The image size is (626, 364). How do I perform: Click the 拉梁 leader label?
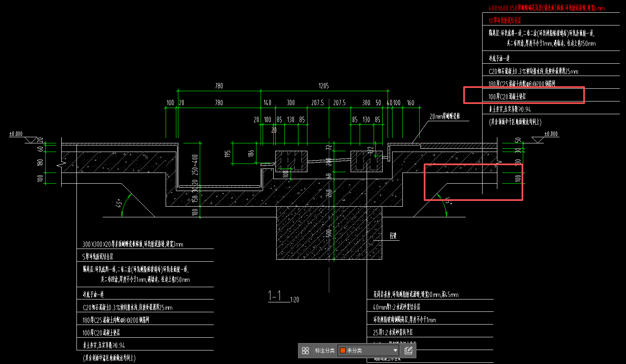[x=393, y=236]
